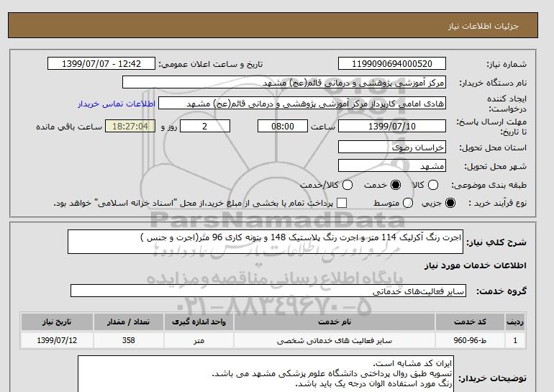Viewport: 554px width, 392px height.
Task: Click page header جزئیات اطلاعات نیاز
Action: point(483,26)
